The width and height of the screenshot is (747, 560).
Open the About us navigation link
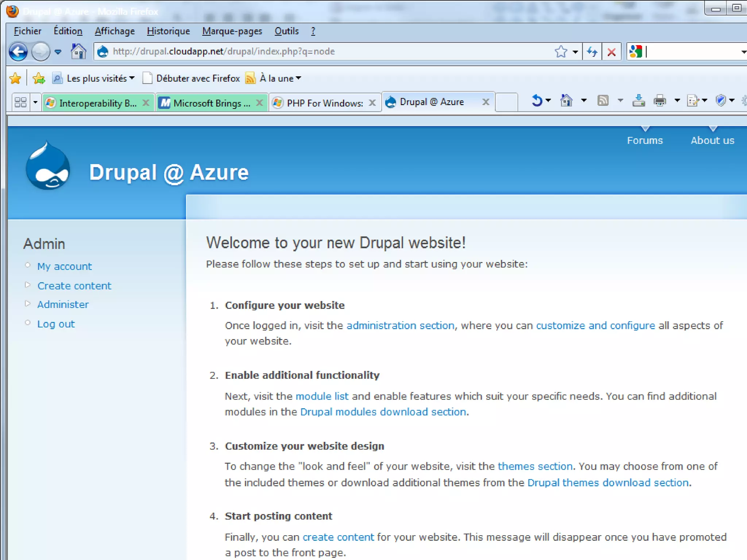(712, 140)
